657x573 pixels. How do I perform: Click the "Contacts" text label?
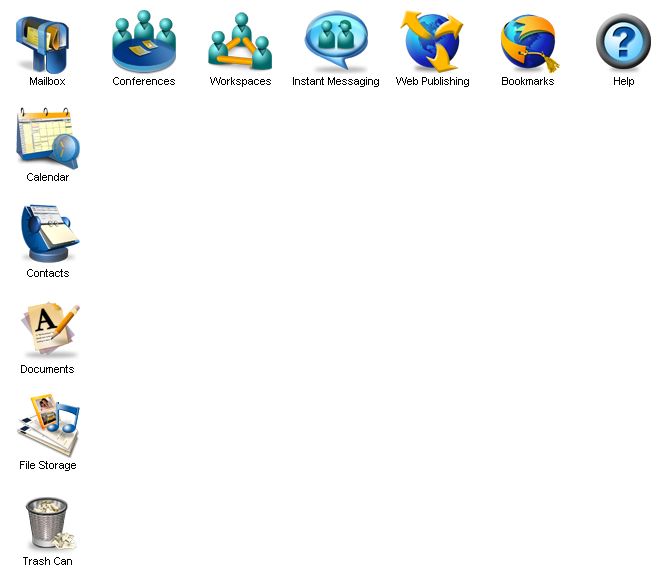point(48,273)
